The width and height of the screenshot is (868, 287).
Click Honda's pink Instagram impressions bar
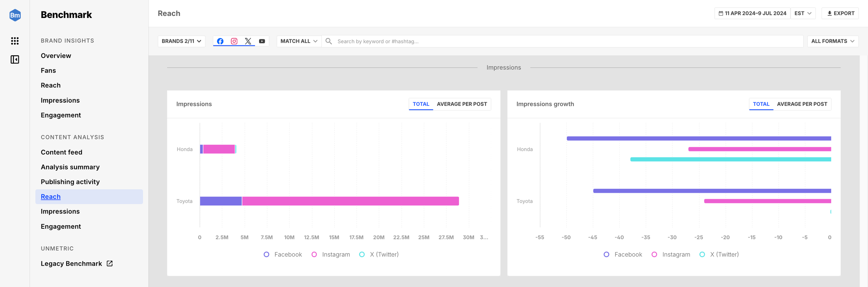219,149
